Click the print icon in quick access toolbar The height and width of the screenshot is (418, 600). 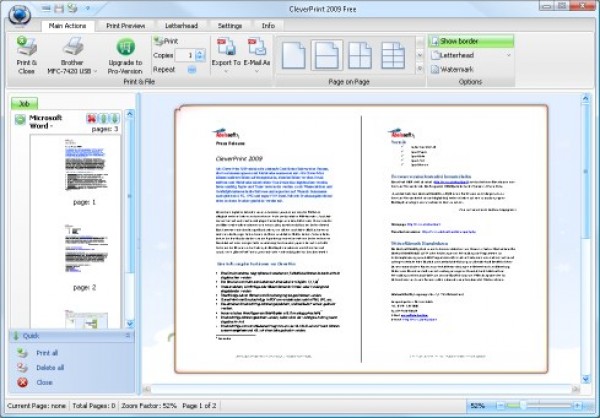[72, 8]
